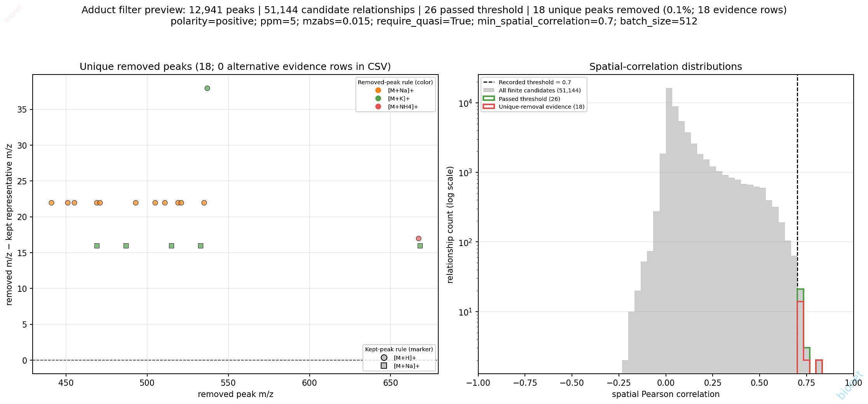The image size is (868, 404).
Task: Click the 'removed peak m/z' axis label
Action: point(235,394)
